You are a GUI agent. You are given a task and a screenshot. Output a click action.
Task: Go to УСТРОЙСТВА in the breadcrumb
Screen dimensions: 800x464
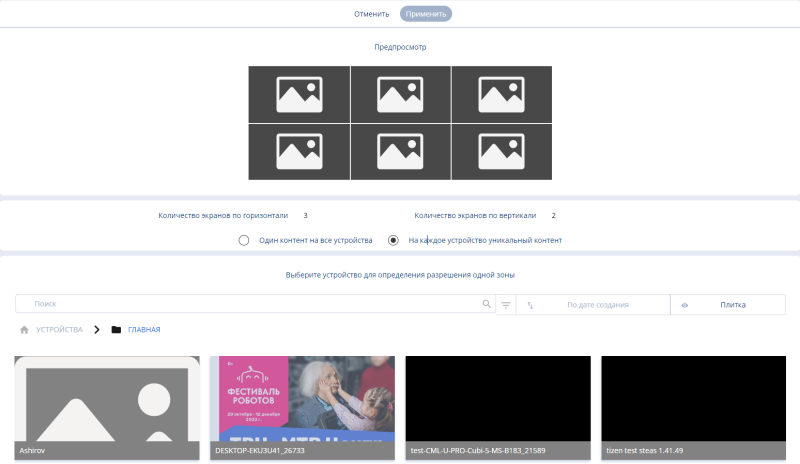[59, 329]
